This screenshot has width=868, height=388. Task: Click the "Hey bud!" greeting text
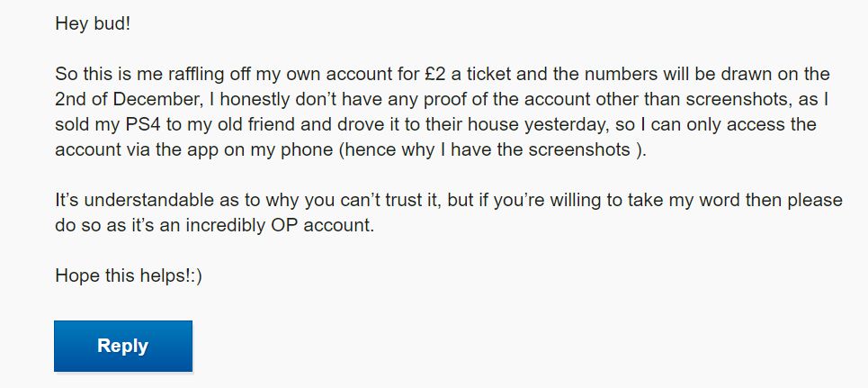tap(93, 24)
